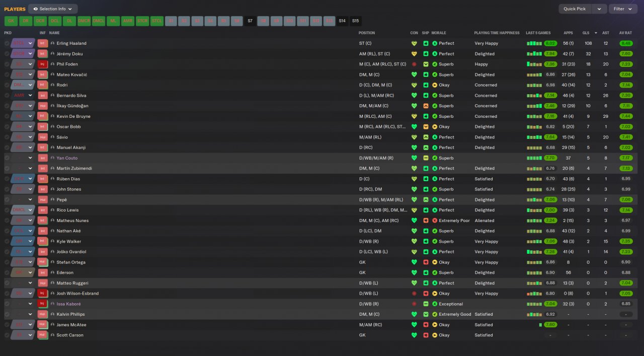This screenshot has height=356, width=644.
Task: Click the Hol badge for Scott Carson
Action: (x=42, y=335)
